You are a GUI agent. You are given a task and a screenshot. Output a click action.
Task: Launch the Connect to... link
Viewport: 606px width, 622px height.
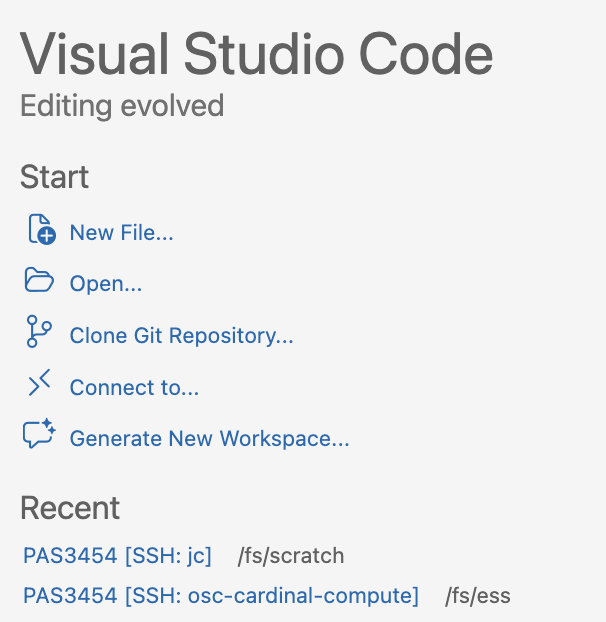(x=134, y=387)
